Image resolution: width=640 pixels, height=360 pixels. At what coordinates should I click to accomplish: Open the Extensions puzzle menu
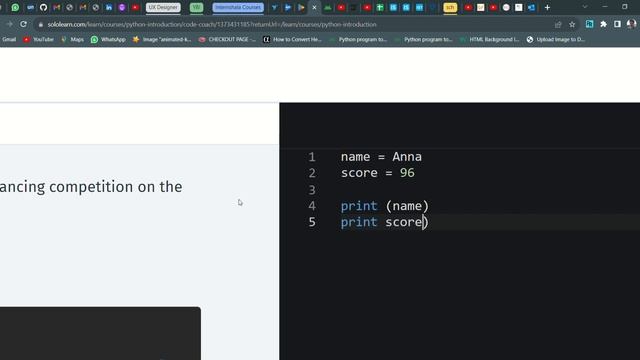pyautogui.click(x=603, y=24)
